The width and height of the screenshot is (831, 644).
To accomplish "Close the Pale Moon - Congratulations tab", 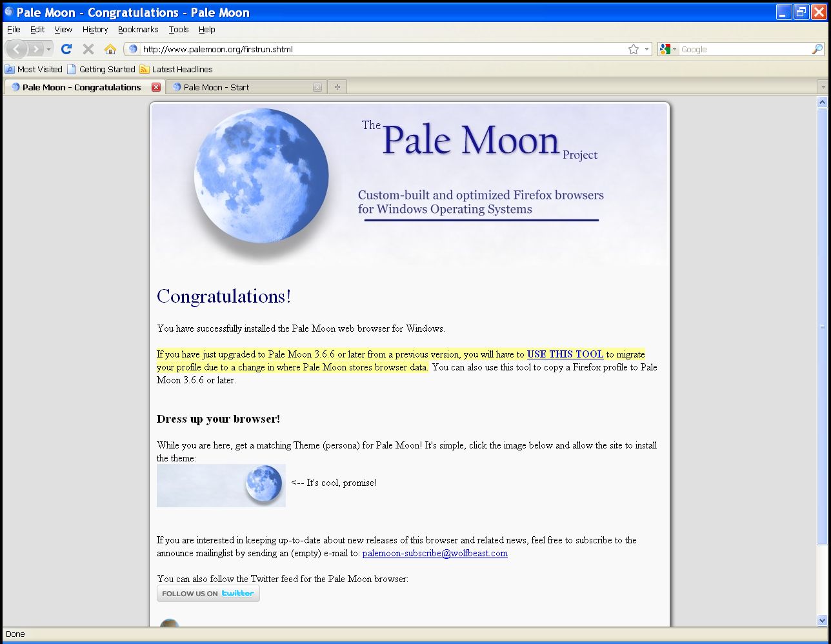I will 156,87.
